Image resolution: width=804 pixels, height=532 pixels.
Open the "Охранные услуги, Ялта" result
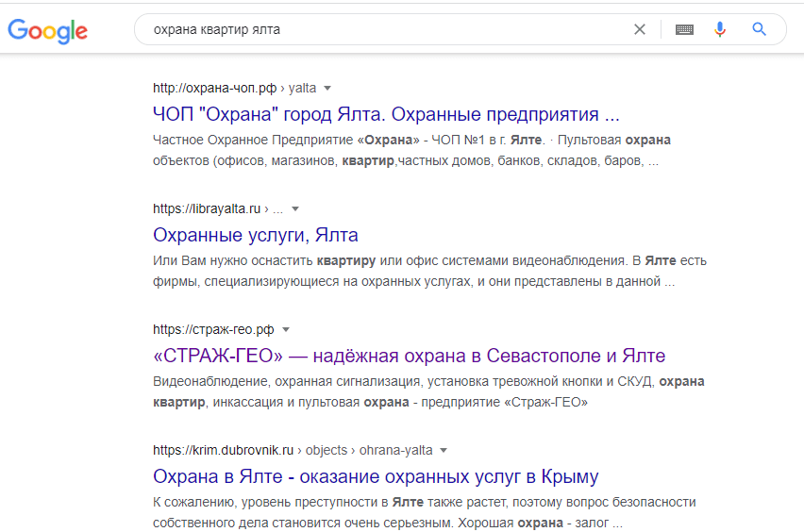[255, 235]
